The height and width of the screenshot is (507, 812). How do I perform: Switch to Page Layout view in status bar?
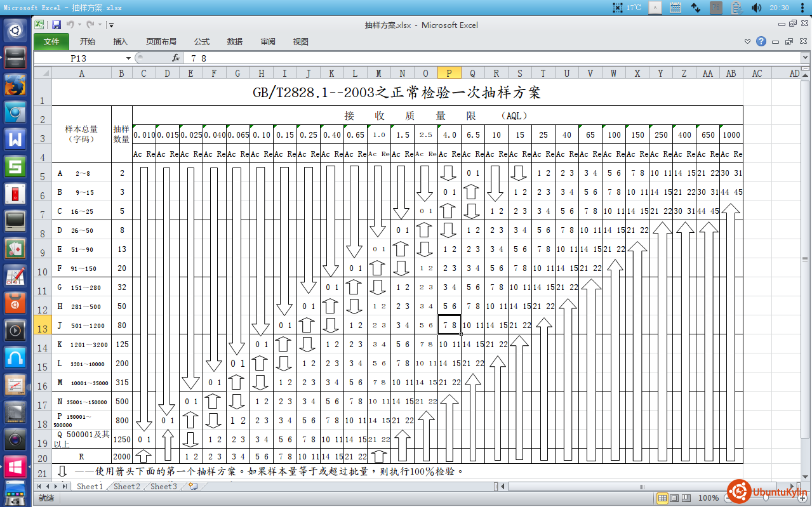pos(673,497)
